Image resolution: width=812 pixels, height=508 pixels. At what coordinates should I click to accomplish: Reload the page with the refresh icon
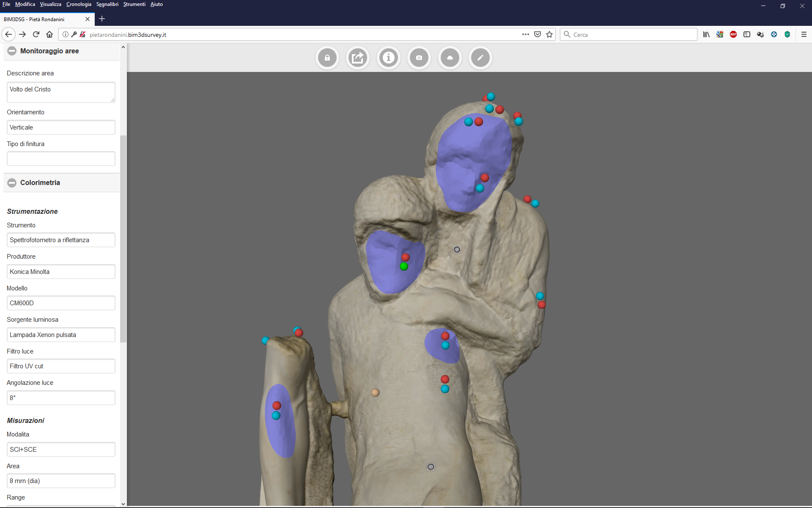36,34
